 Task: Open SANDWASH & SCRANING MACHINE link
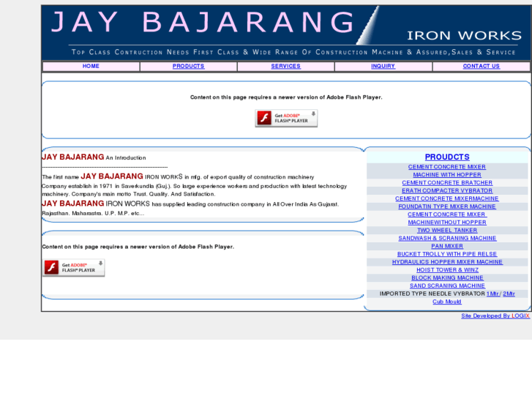click(x=447, y=238)
